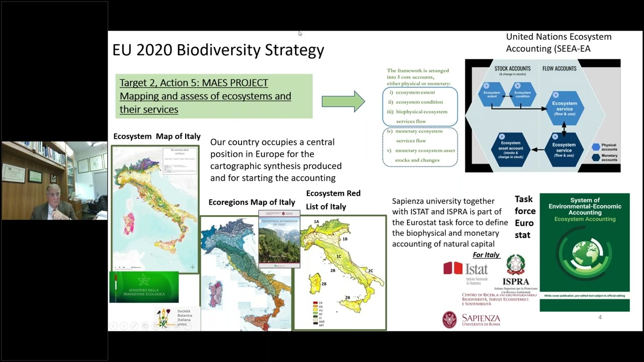Click the 1A region label on red list map

tap(316, 222)
